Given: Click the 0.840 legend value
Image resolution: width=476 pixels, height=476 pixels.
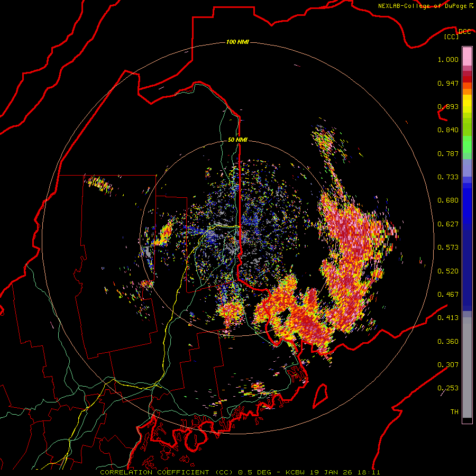Looking at the screenshot, I should (x=448, y=130).
